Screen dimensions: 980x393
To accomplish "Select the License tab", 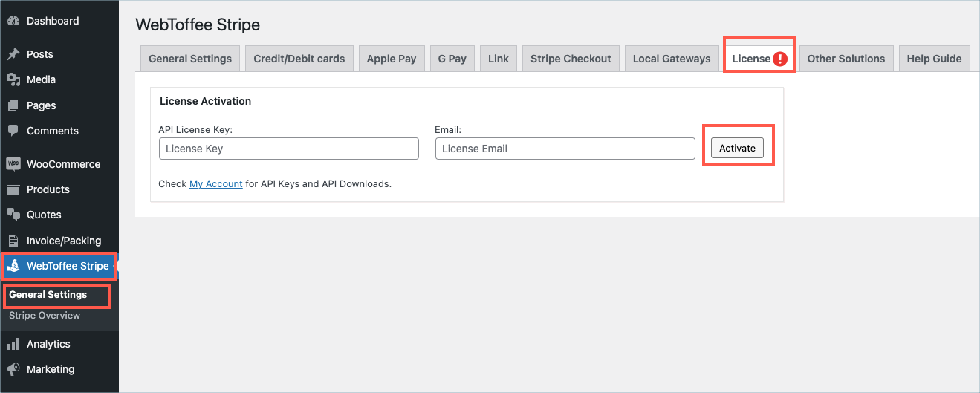I will point(759,59).
